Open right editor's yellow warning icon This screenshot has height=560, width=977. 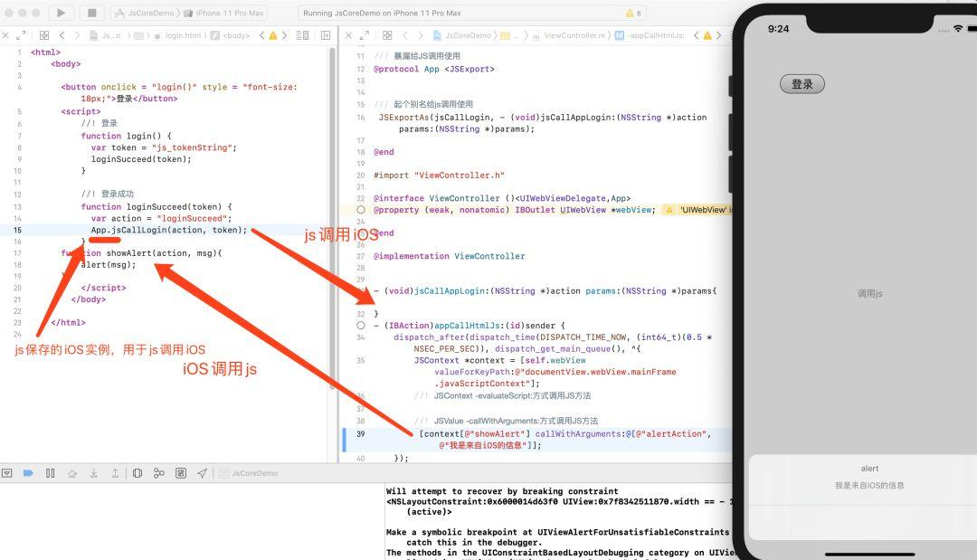[x=707, y=35]
